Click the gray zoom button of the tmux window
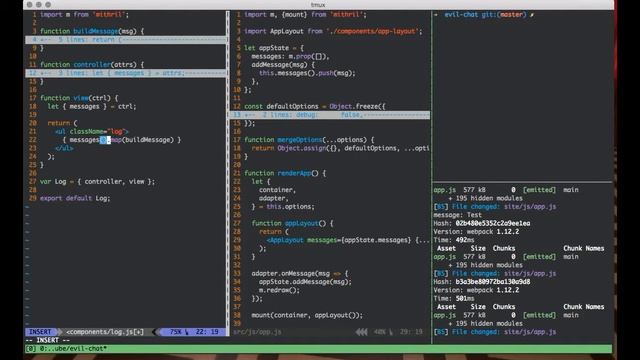640x360 pixels. point(48,4)
